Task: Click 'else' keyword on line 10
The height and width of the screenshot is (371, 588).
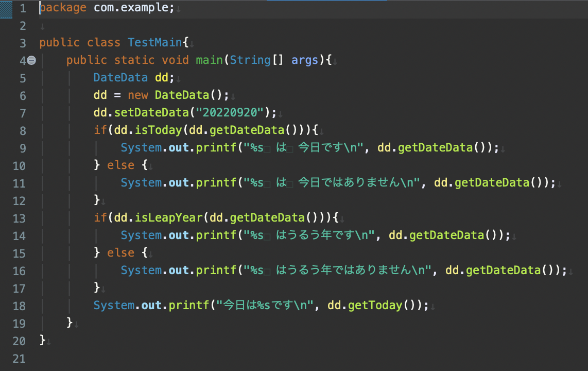Action: click(121, 165)
